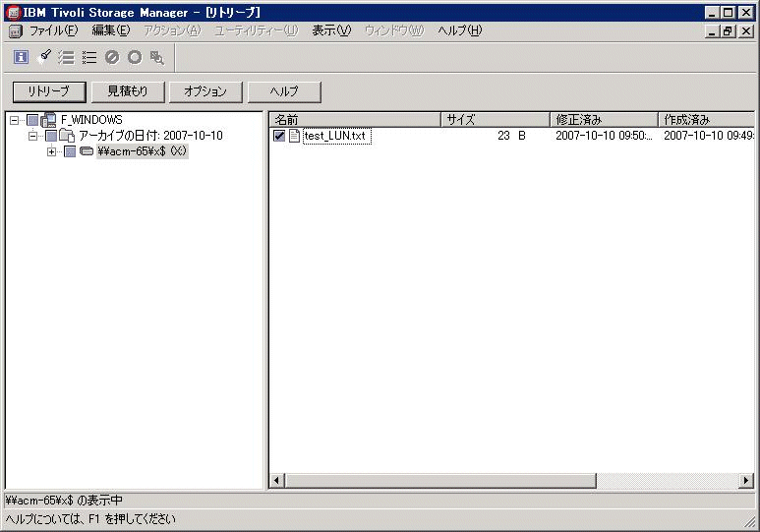760x532 pixels.
Task: Click the オプション button
Action: pyautogui.click(x=205, y=91)
